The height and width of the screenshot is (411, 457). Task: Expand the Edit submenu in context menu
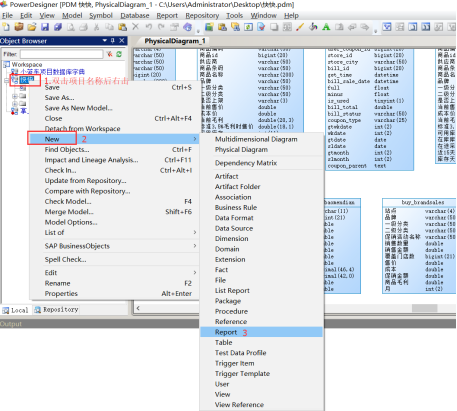pos(195,273)
